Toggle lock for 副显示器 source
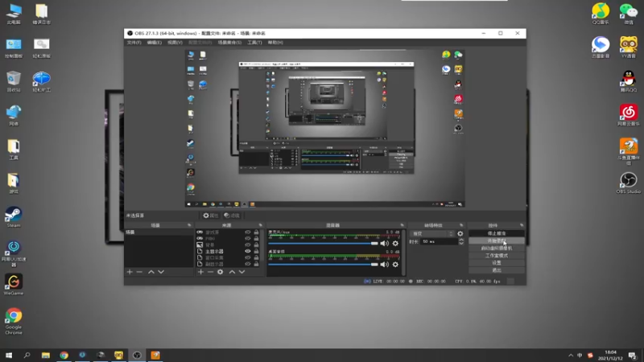This screenshot has height=362, width=644. 256,264
